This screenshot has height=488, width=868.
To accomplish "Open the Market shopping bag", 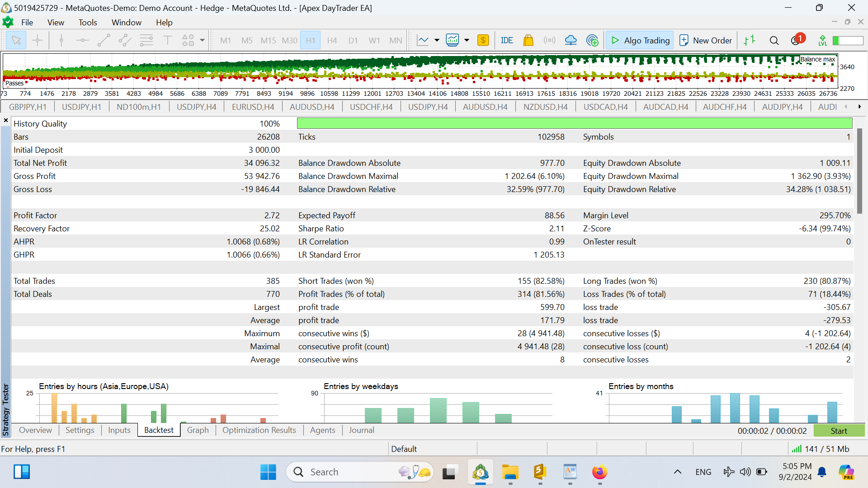I will pyautogui.click(x=528, y=40).
